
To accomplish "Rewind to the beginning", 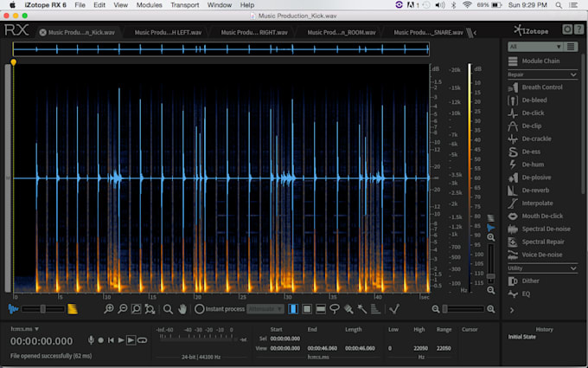I will click(111, 340).
